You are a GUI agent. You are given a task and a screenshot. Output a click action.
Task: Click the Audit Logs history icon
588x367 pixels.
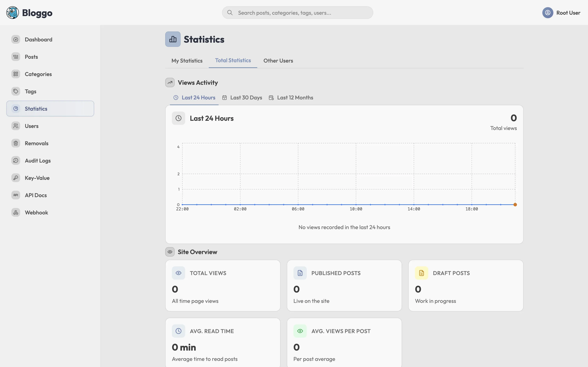click(16, 160)
